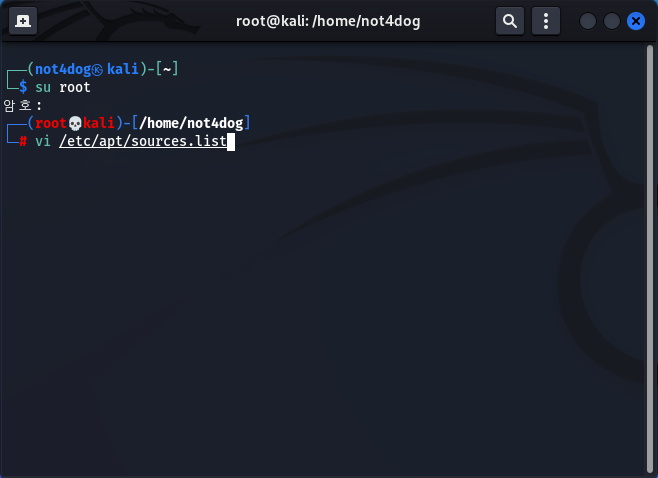Click the window title root@kali: /home/not4dog
Image resolution: width=658 pixels, height=478 pixels.
328,21
